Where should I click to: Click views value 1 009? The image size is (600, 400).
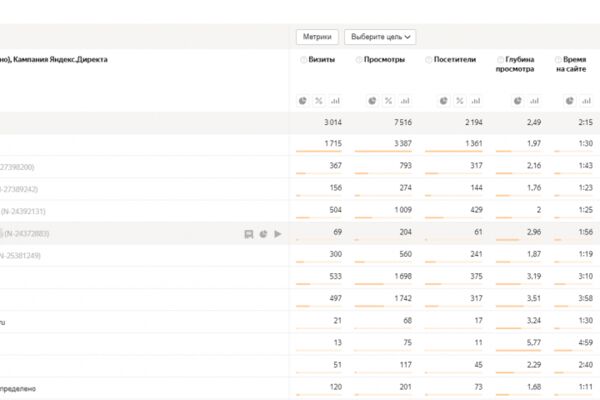click(403, 210)
